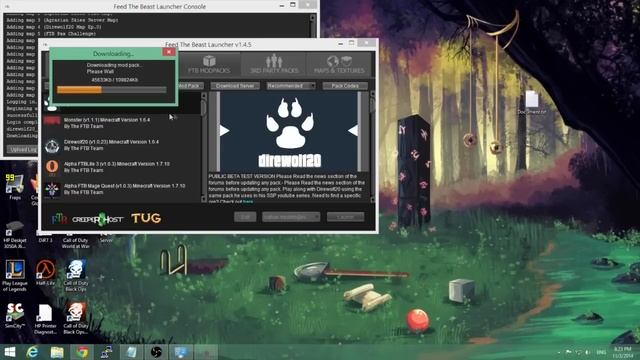Click the right arrow on pack image
This screenshot has width=640, height=360.
tap(353, 131)
